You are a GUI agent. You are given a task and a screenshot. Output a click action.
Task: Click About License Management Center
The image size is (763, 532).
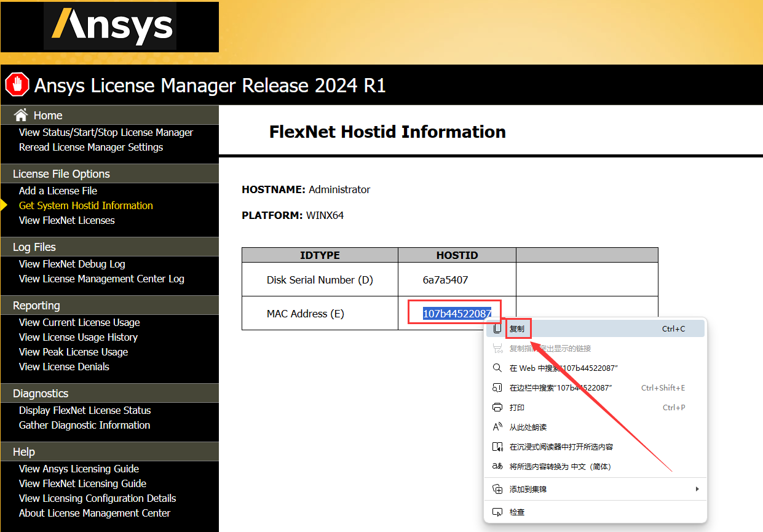click(x=94, y=513)
